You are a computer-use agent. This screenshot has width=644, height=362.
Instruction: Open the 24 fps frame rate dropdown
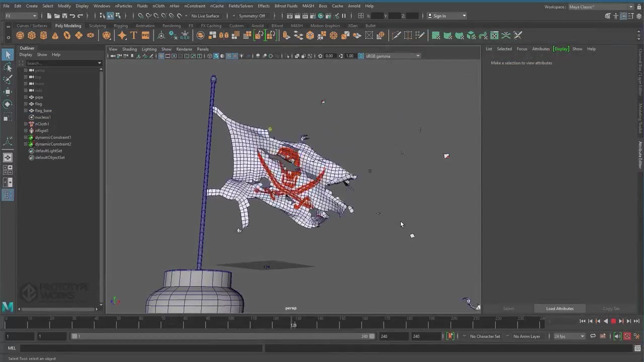(569, 336)
